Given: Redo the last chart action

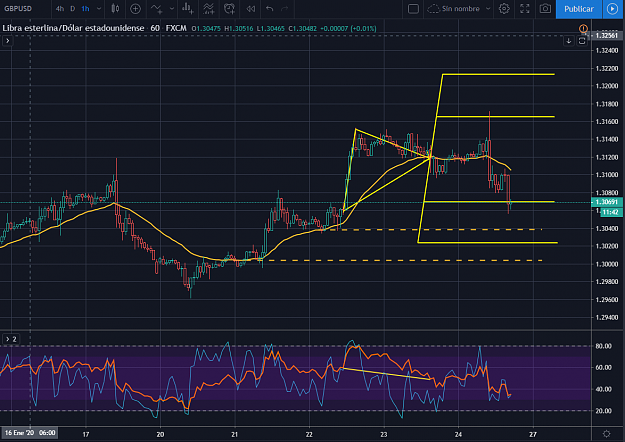Looking at the screenshot, I should [285, 8].
